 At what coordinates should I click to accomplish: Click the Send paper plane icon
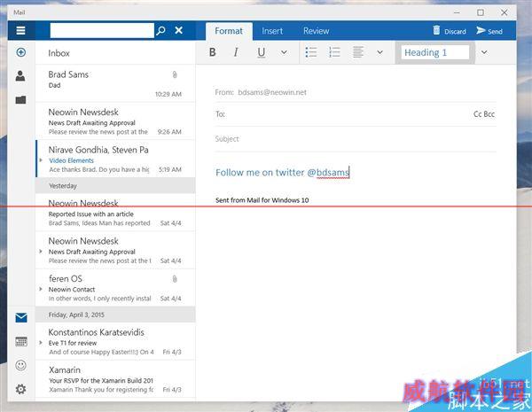481,30
